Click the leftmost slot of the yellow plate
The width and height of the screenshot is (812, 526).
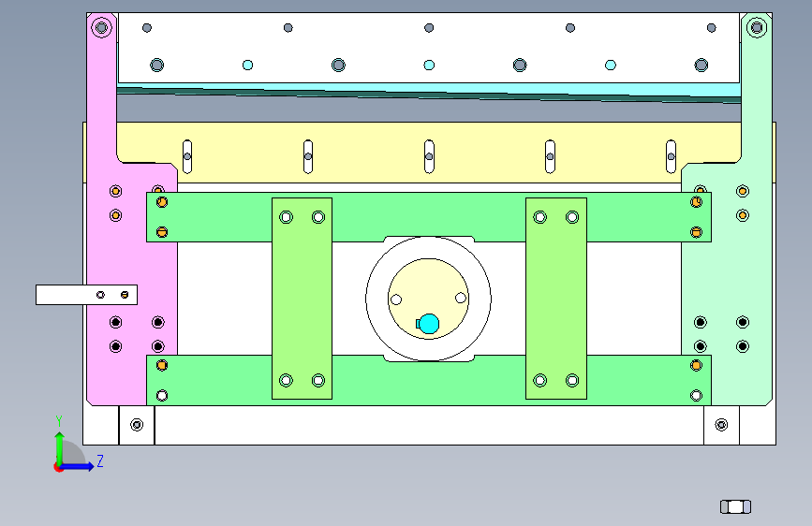click(187, 156)
